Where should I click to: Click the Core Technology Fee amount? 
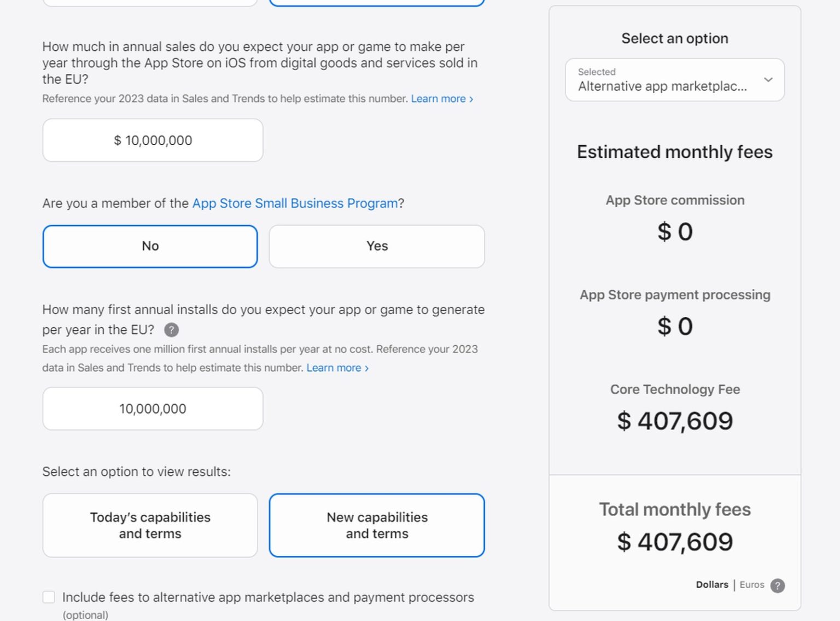tap(675, 421)
